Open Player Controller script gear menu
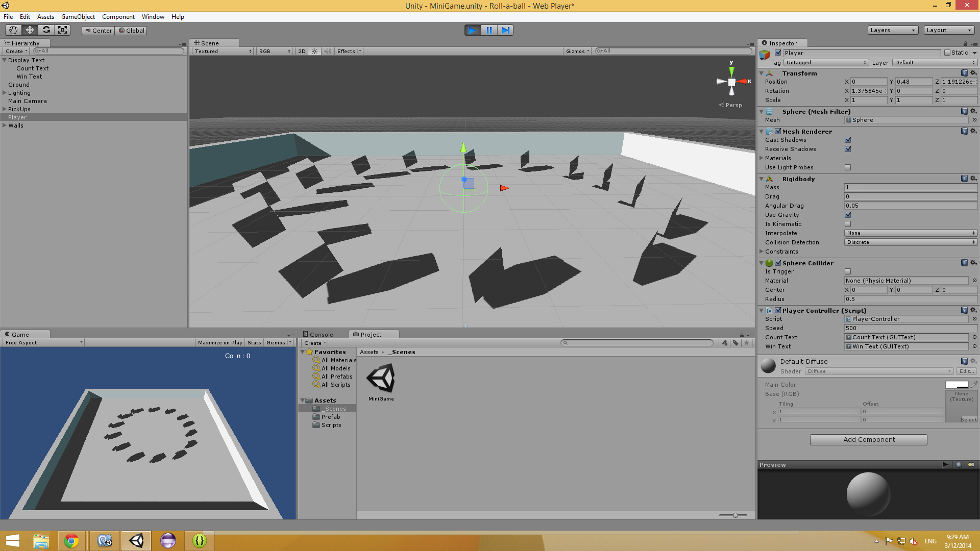 pos(973,310)
